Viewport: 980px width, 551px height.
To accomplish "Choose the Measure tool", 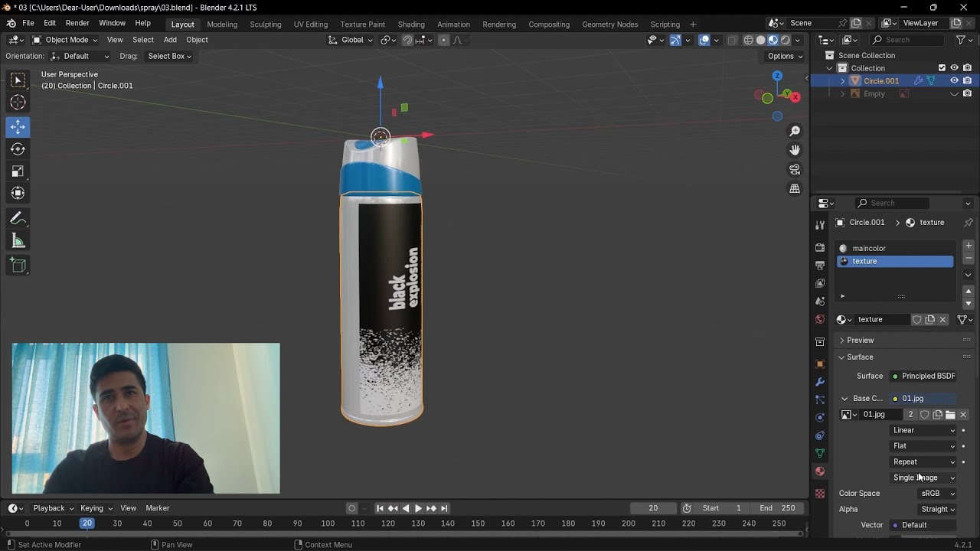I will [18, 241].
